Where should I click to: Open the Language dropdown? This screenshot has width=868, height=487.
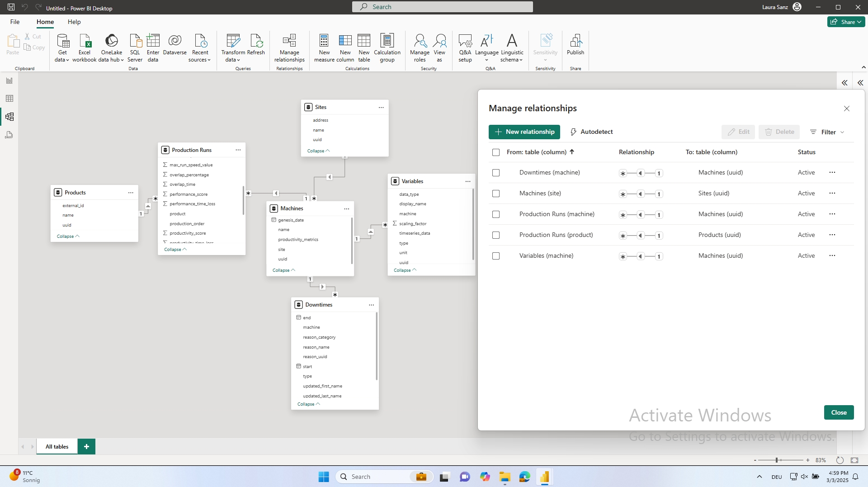tap(486, 48)
